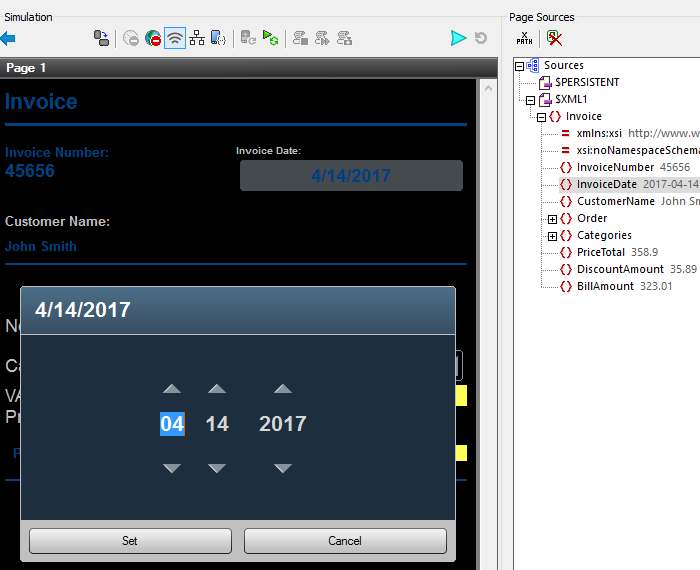Click the Invoice Date field showing 4/14/2017
The height and width of the screenshot is (570, 700).
pyautogui.click(x=351, y=176)
